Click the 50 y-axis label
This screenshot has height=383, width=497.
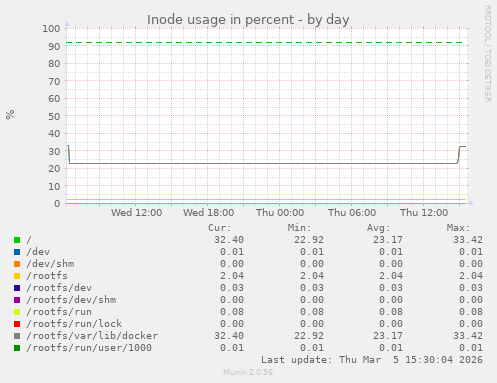click(54, 116)
